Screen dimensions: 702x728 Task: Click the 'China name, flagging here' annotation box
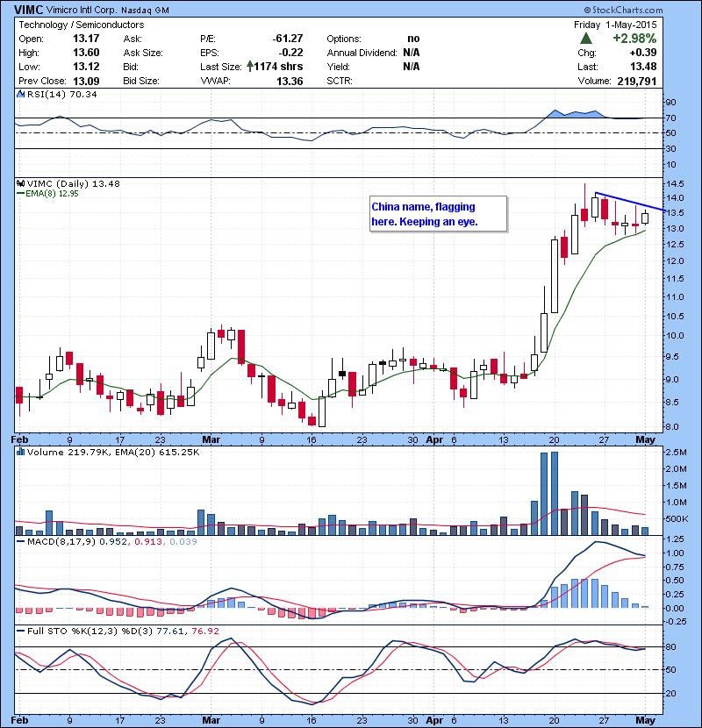[438, 213]
